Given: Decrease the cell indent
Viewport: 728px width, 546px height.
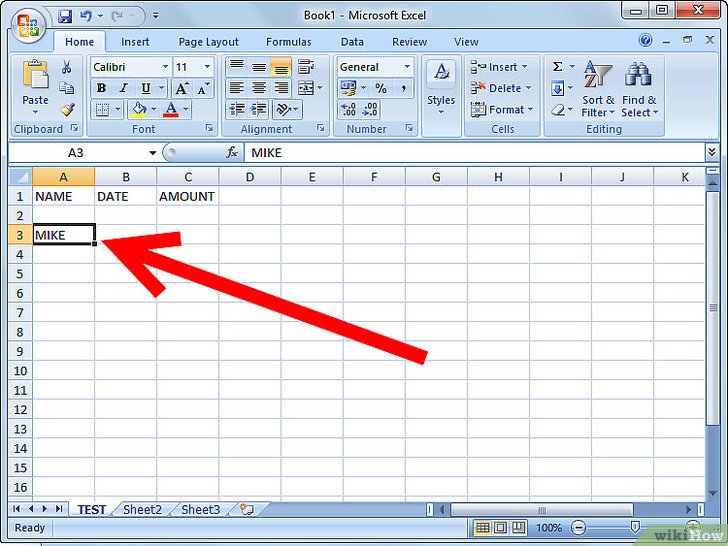Looking at the screenshot, I should tap(237, 110).
